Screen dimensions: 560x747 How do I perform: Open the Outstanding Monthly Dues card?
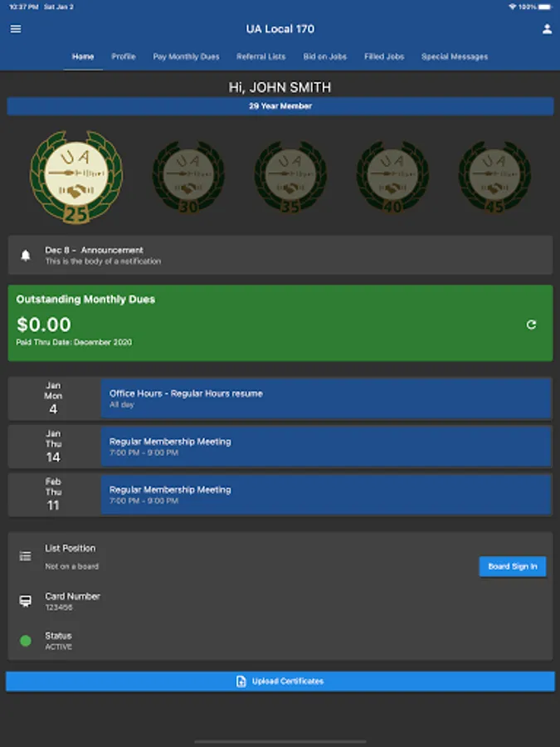(x=280, y=323)
